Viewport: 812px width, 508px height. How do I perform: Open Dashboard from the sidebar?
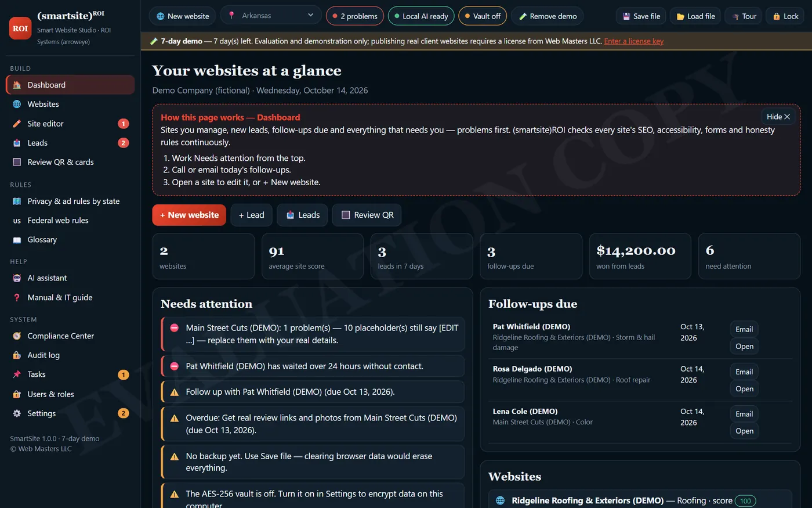tap(70, 85)
